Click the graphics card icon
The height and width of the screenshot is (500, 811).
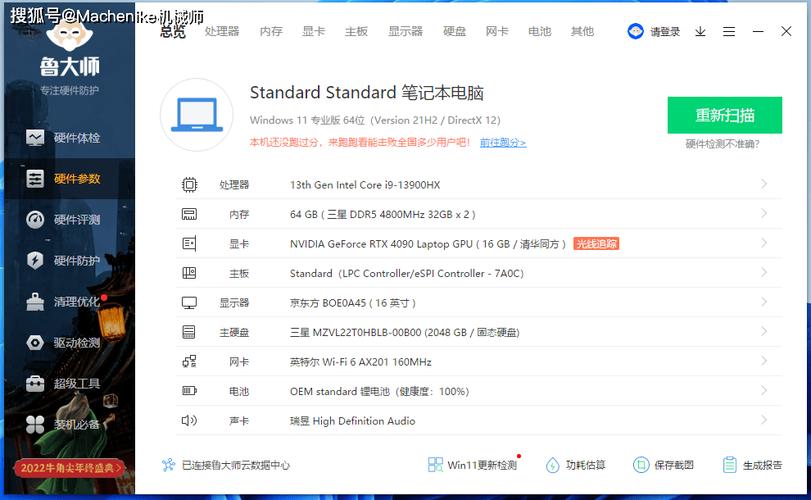pos(189,244)
